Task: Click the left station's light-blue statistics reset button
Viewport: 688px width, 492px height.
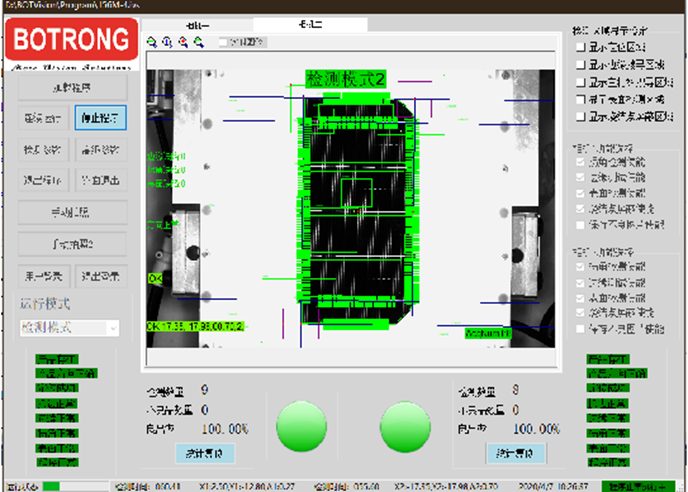Action: pyautogui.click(x=205, y=453)
